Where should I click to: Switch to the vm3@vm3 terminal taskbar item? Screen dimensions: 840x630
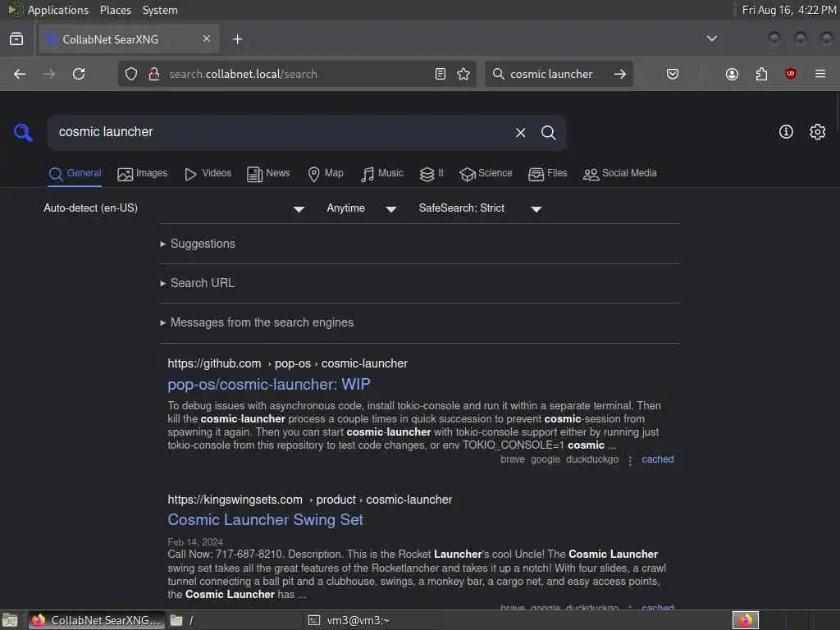[372, 620]
